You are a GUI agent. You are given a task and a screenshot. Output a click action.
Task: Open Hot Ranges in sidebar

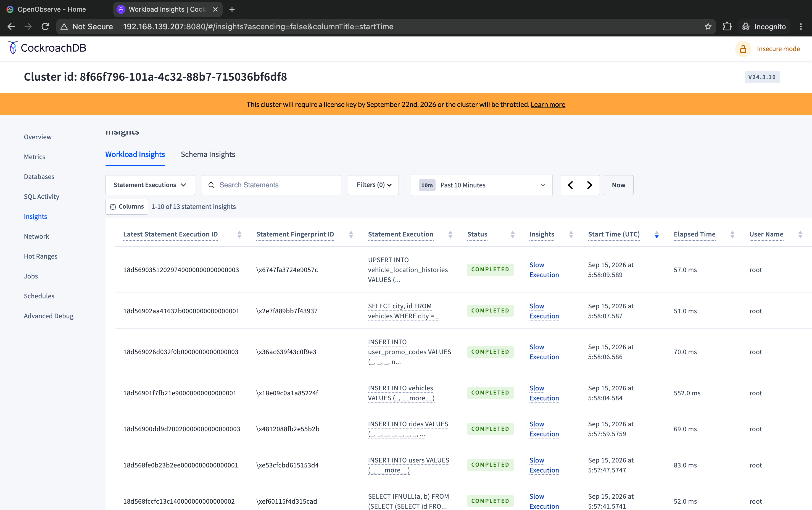point(41,256)
